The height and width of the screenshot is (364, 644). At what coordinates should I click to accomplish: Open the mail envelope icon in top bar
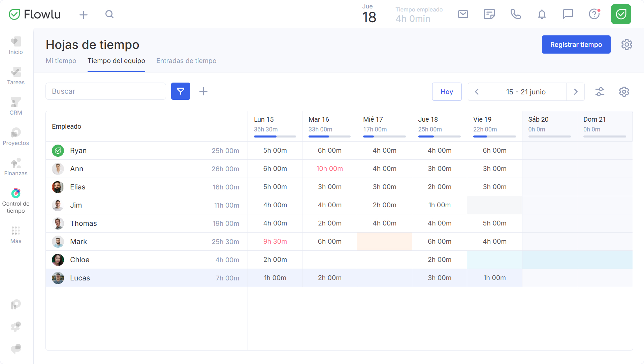[463, 14]
